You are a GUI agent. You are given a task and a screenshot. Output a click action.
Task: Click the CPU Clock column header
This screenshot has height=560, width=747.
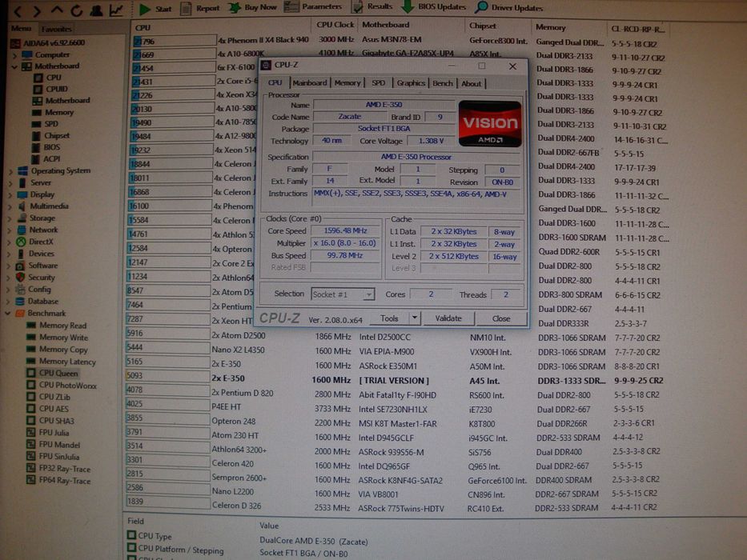point(335,25)
